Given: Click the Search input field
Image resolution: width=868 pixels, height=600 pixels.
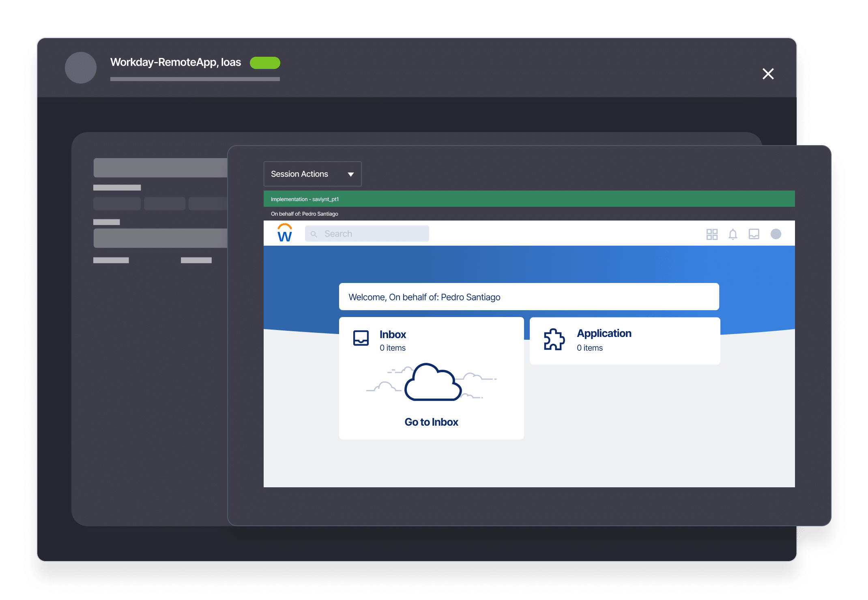Looking at the screenshot, I should [x=373, y=234].
